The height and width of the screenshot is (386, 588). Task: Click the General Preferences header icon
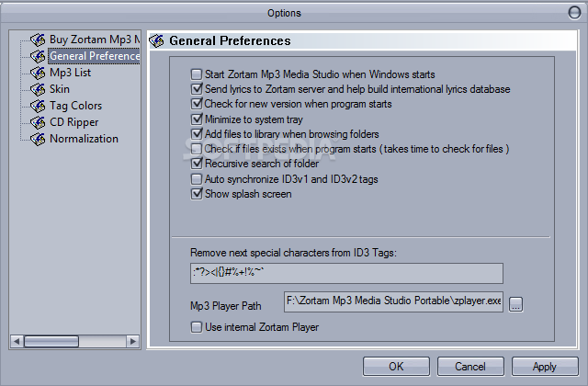click(x=157, y=40)
